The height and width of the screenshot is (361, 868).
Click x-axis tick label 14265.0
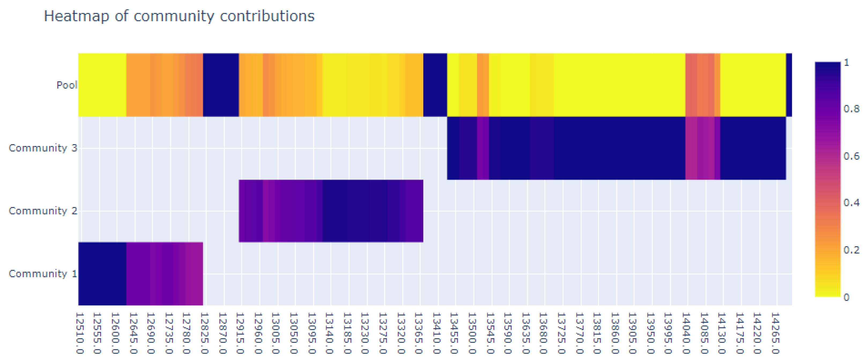click(x=775, y=333)
